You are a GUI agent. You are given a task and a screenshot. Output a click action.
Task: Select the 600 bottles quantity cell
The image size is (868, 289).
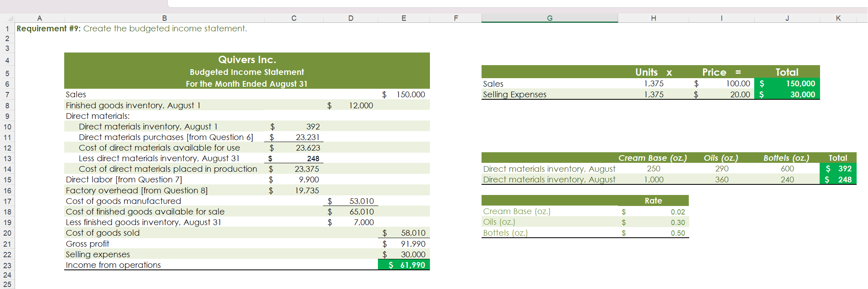tap(787, 169)
